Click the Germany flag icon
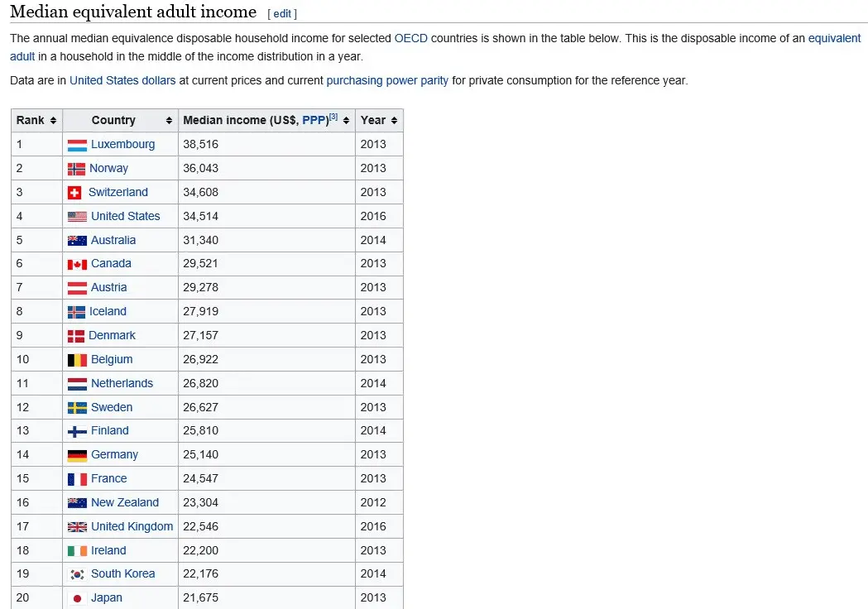The image size is (868, 609). [x=77, y=455]
